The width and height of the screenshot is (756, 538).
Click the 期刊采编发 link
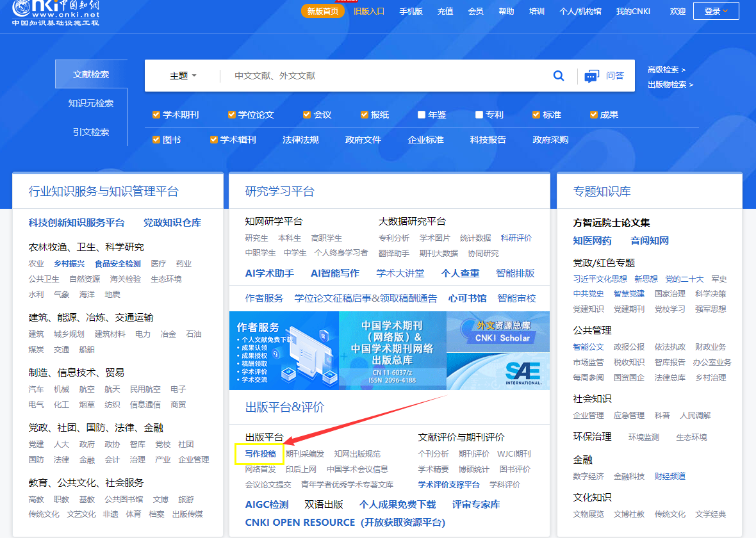click(305, 453)
